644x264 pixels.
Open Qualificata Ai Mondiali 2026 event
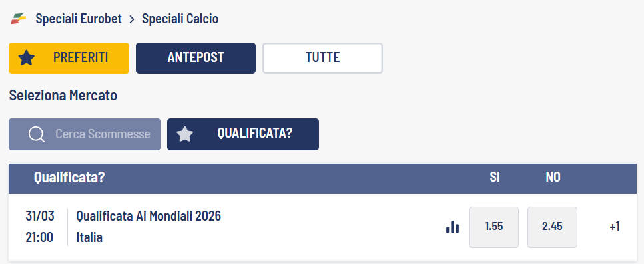(x=149, y=216)
